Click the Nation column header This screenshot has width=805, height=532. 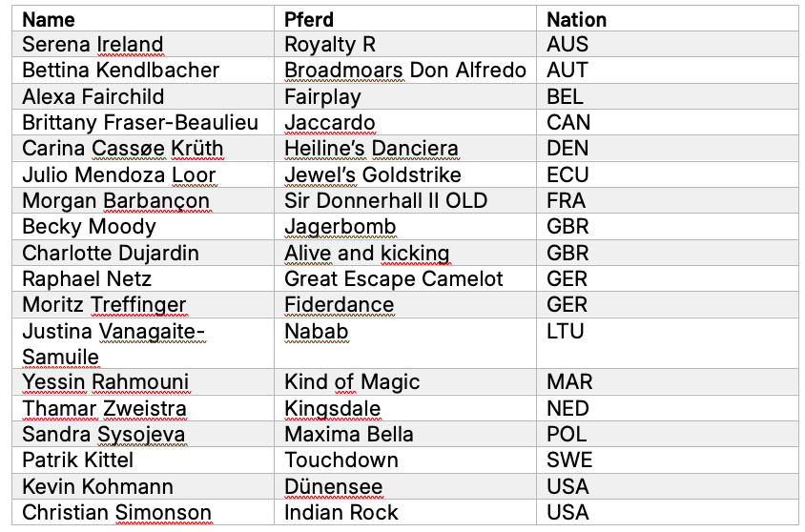point(576,19)
